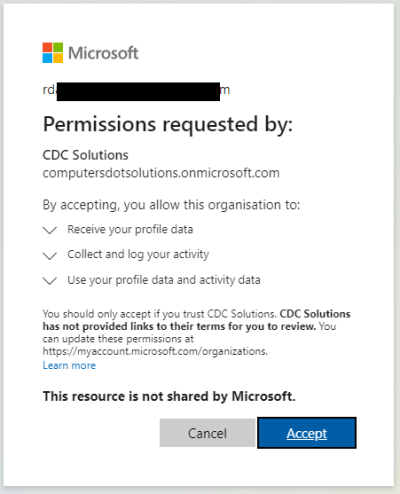Expand the chevron beside Collect and log activity
400x494 pixels.
(50, 255)
